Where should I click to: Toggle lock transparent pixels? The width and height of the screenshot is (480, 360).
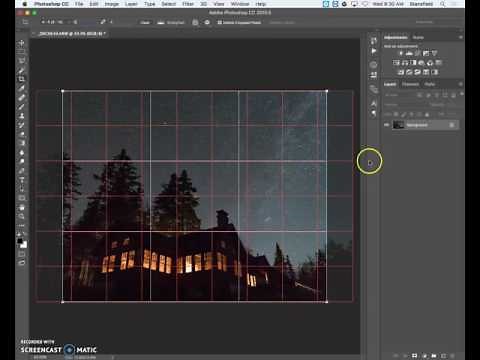(x=396, y=114)
